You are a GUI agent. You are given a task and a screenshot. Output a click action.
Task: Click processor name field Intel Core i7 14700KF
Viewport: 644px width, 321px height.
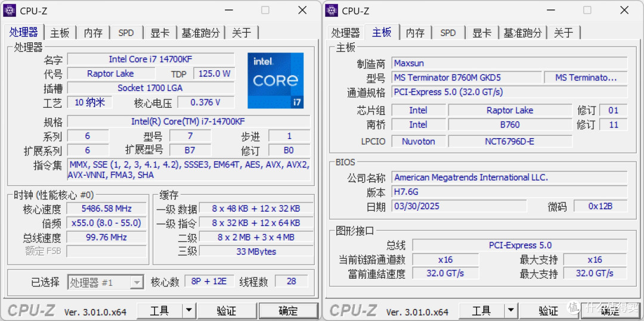(x=151, y=59)
